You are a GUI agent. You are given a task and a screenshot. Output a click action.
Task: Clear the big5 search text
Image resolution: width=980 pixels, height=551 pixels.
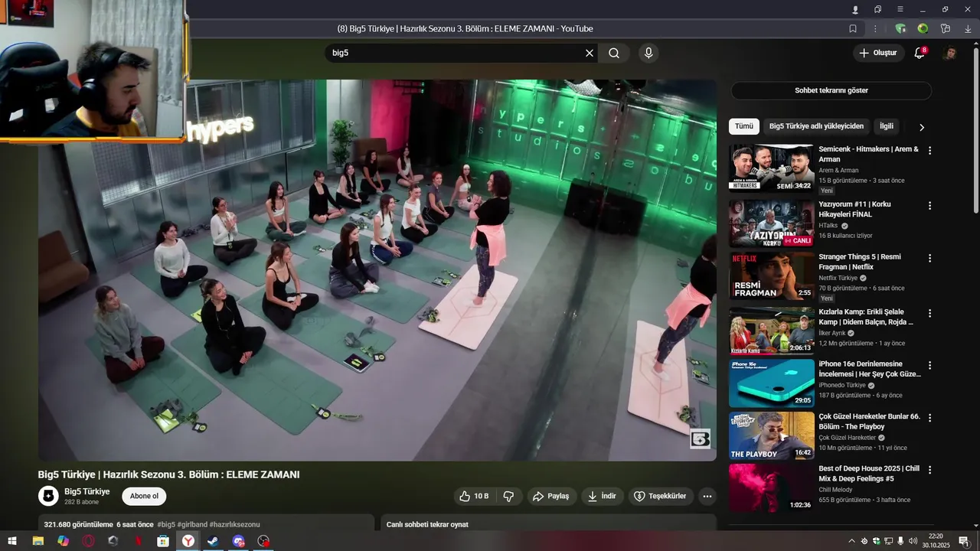(590, 53)
